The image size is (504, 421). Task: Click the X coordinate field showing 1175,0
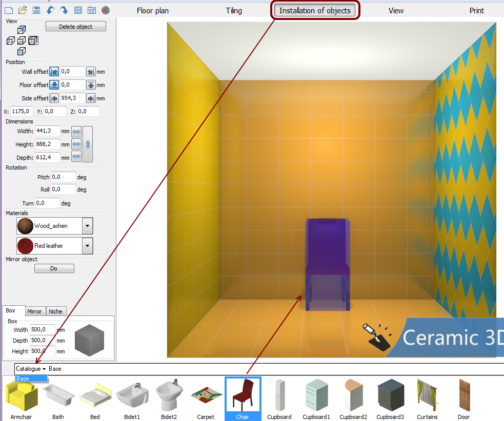click(22, 112)
